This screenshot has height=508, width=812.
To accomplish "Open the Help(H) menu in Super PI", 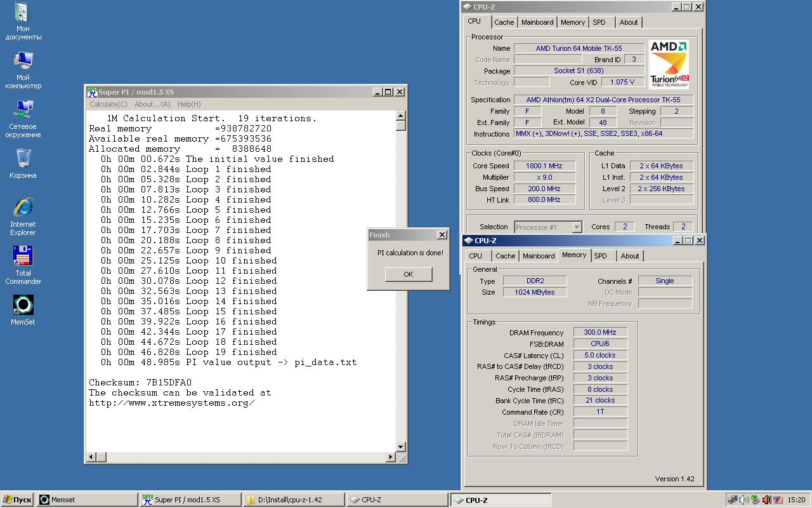I will click(189, 104).
